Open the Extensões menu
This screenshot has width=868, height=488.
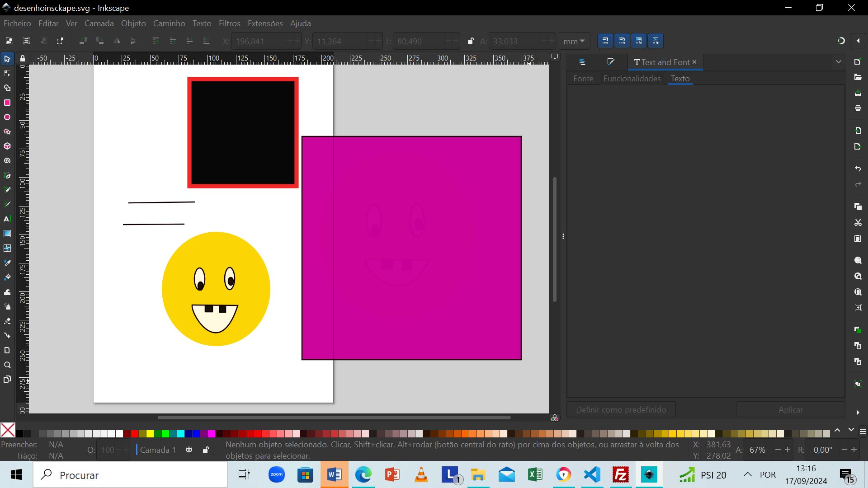[265, 23]
